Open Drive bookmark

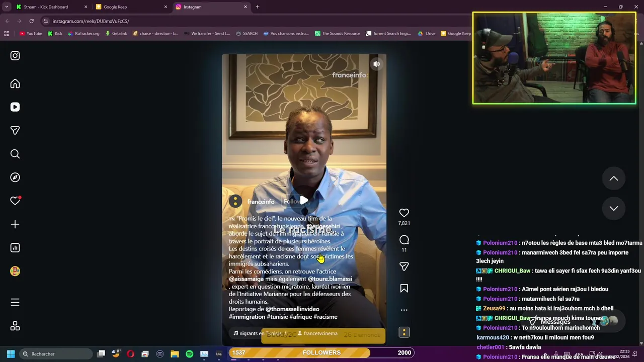tap(427, 34)
